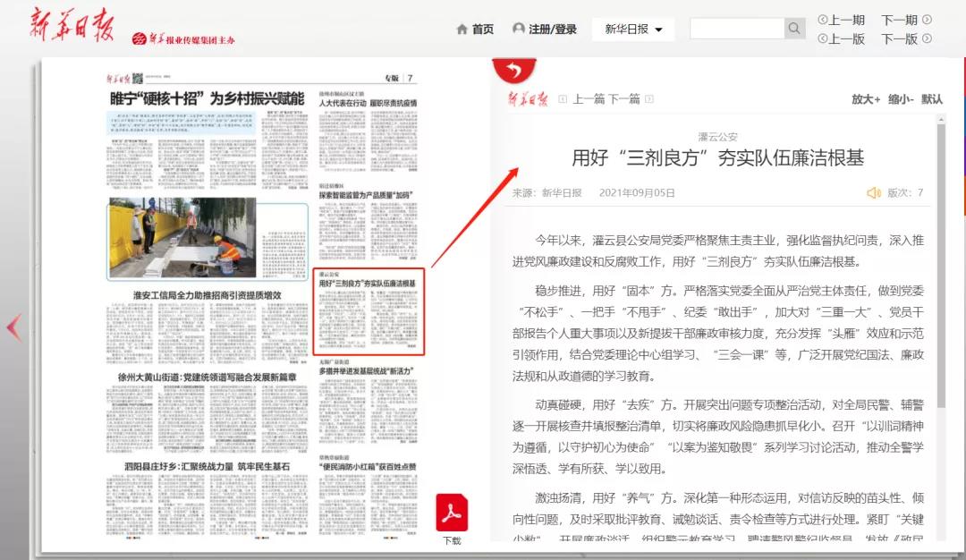Go to 上一版 previous page
This screenshot has height=560, width=966.
pyautogui.click(x=842, y=38)
